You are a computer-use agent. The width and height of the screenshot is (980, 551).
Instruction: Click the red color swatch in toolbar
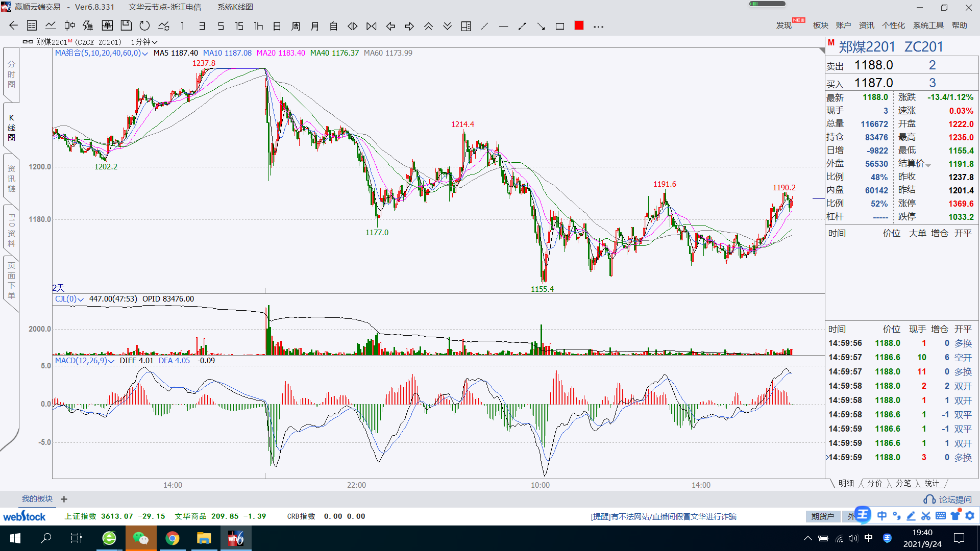[x=579, y=26]
